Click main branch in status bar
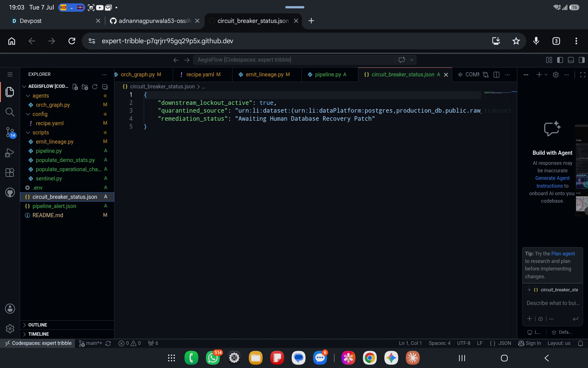The height and width of the screenshot is (368, 588). click(91, 343)
